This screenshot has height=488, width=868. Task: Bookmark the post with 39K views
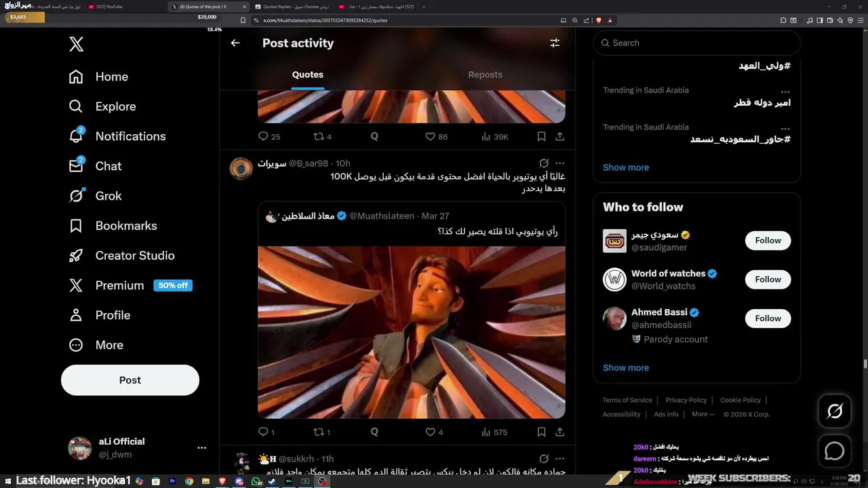[x=541, y=136]
